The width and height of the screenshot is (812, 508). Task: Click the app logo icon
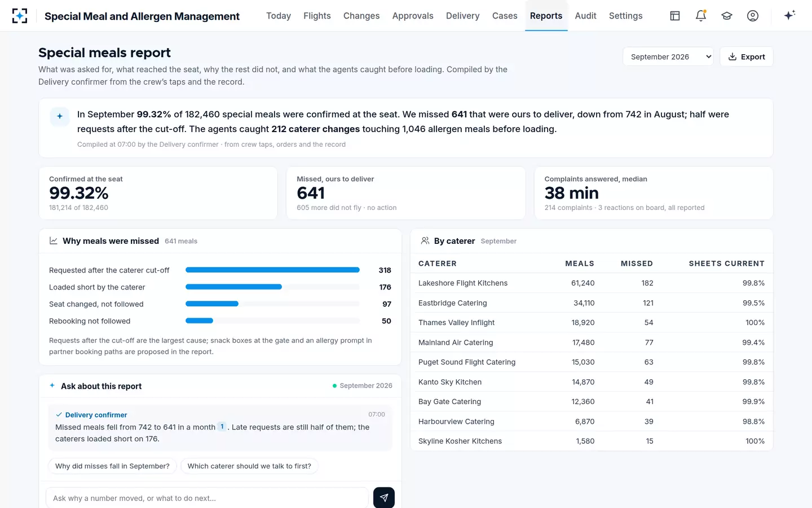(20, 16)
